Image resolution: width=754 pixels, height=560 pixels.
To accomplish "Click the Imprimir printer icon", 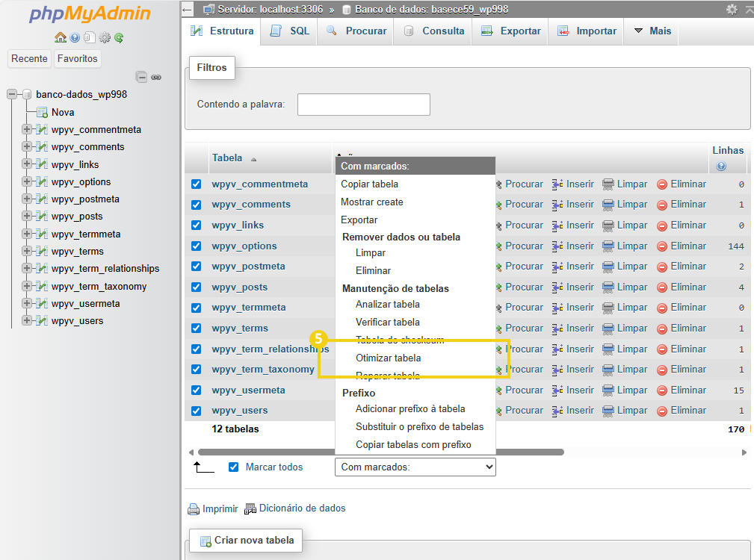I will tap(194, 508).
